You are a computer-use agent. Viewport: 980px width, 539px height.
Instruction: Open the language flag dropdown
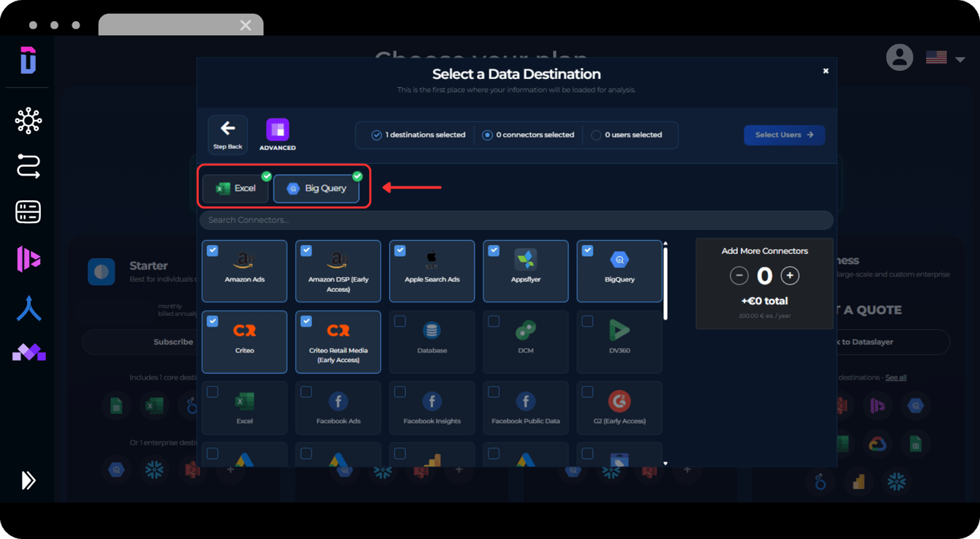tap(945, 58)
